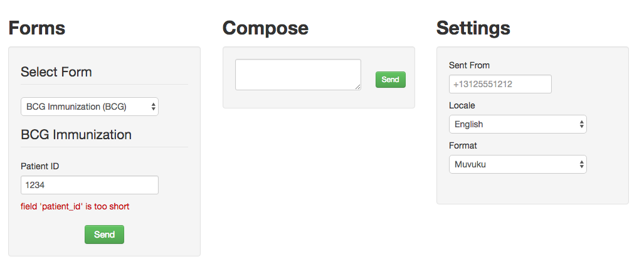Click inside the Compose message text area
This screenshot has width=644, height=274.
click(298, 75)
